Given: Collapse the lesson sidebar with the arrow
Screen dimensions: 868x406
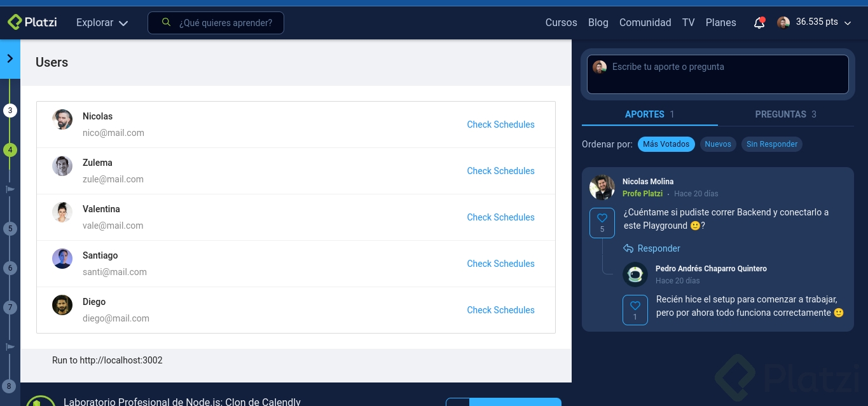Looking at the screenshot, I should (10, 58).
